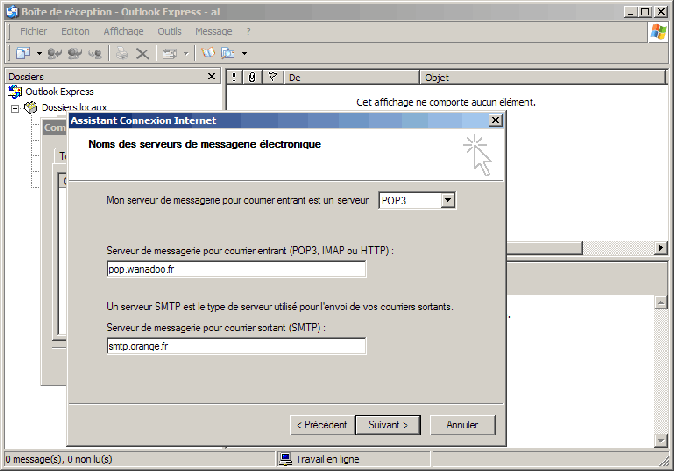This screenshot has height=471, width=674.
Task: Open the Affichage menu
Action: 123,31
